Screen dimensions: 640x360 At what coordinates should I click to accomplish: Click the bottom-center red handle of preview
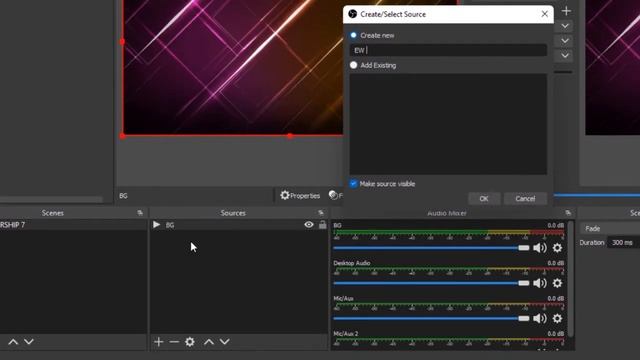[x=290, y=136]
